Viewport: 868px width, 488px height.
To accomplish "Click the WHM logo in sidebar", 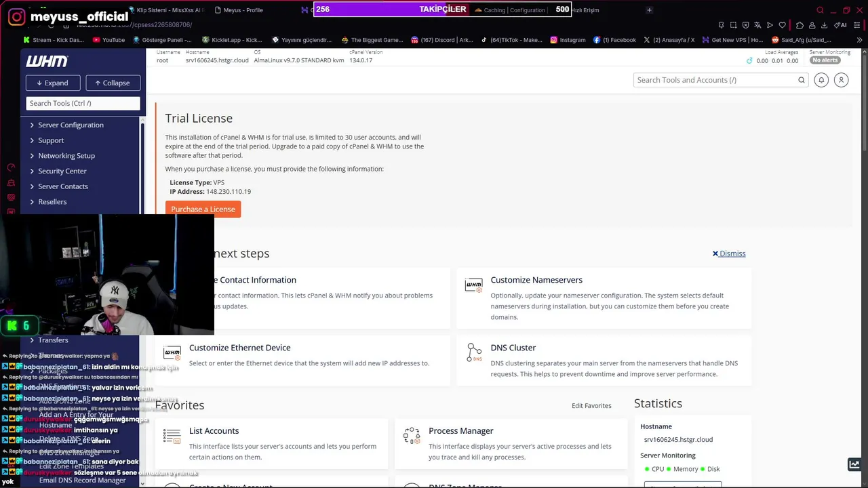I will 47,61.
